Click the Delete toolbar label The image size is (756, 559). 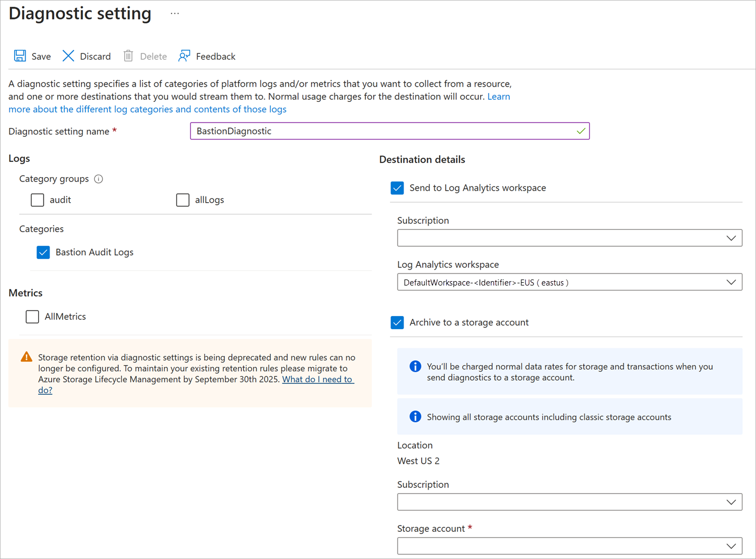pyautogui.click(x=154, y=56)
